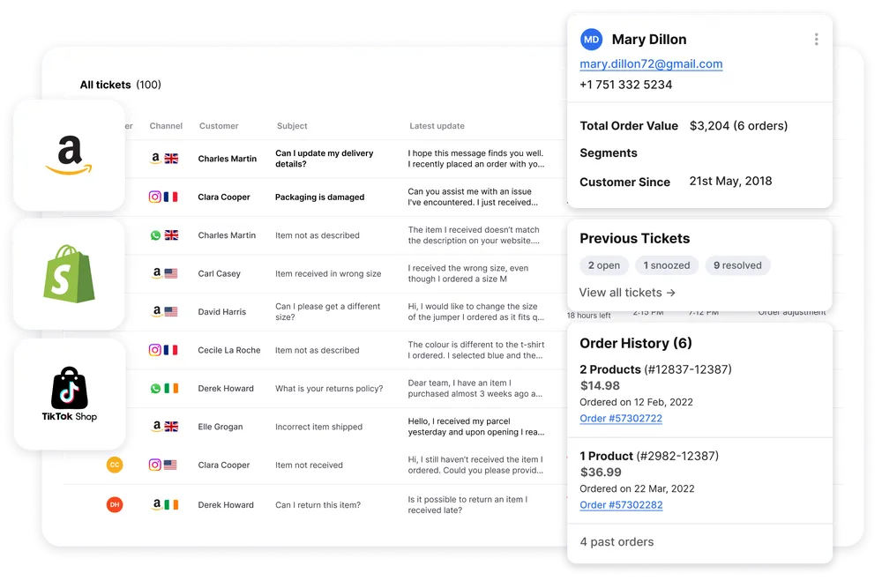
Task: Show the 9 resolved tickets chip
Action: 737,265
